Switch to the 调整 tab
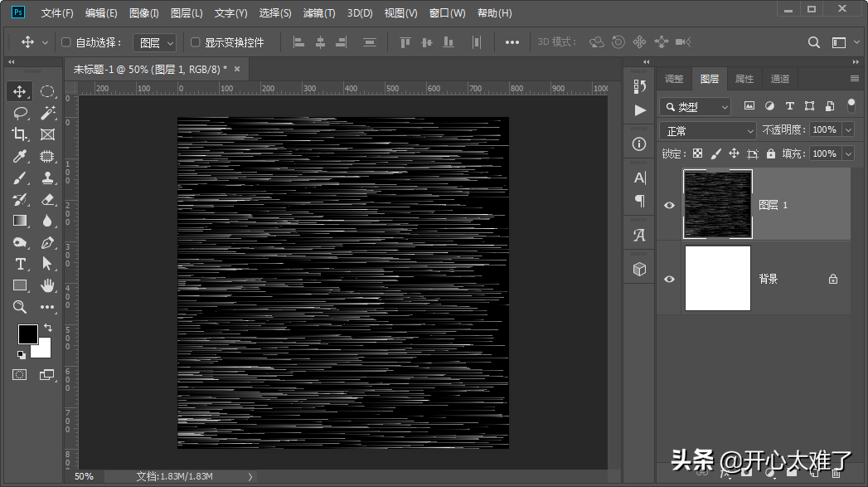Image resolution: width=868 pixels, height=487 pixels. (674, 79)
